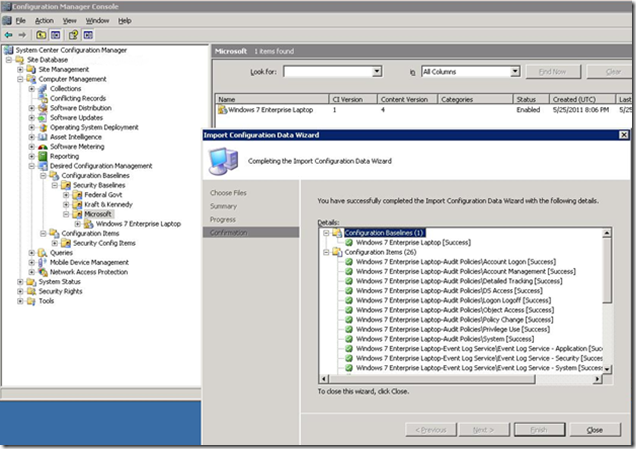
Task: Click the Forward arrow toolbar icon
Action: [x=23, y=34]
